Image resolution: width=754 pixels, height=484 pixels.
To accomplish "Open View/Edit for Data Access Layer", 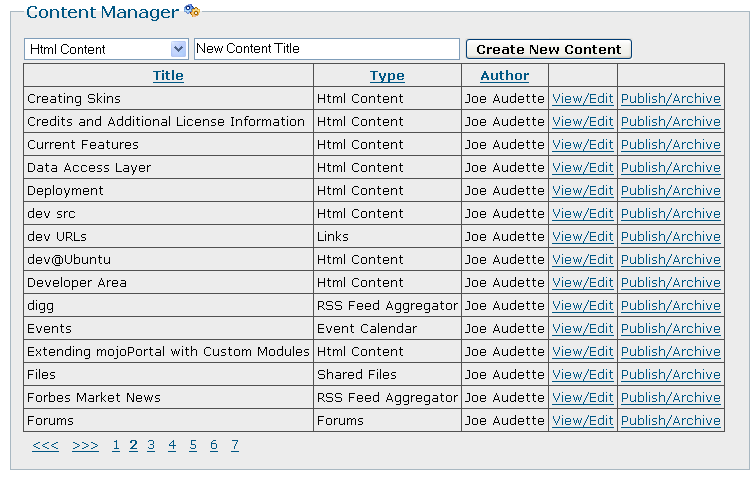I will (582, 168).
